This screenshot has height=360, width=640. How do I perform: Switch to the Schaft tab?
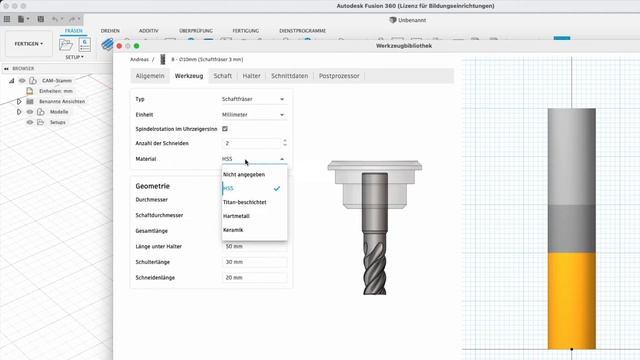coord(222,76)
